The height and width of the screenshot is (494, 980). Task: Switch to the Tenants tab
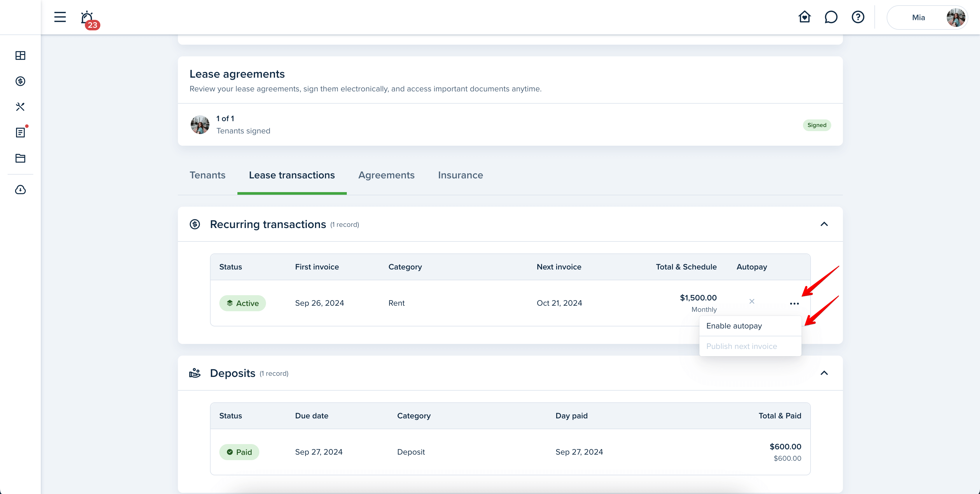(x=207, y=175)
